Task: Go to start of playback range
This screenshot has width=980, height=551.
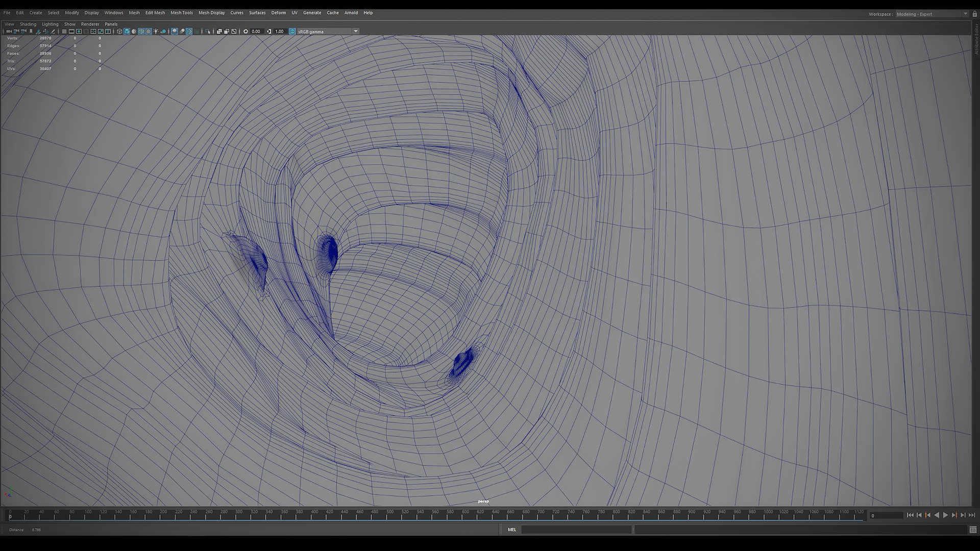Action: [910, 515]
